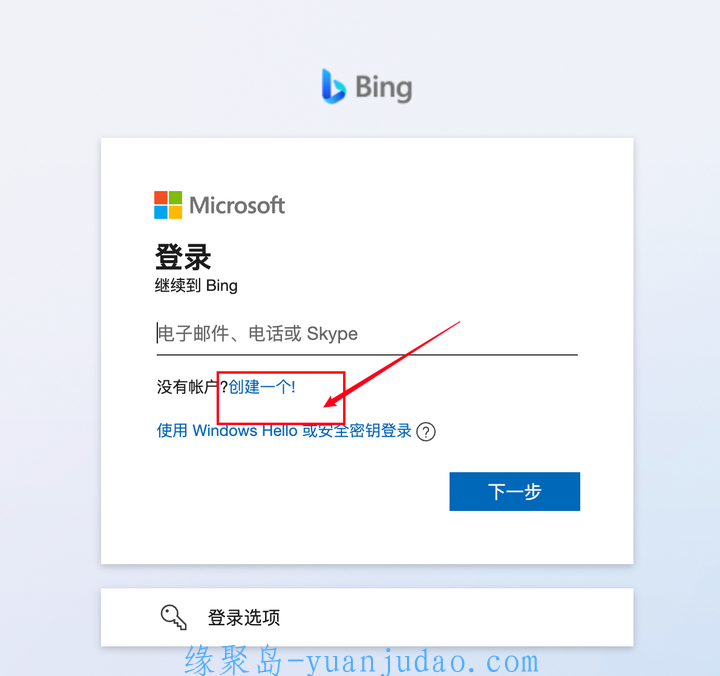720x676 pixels.
Task: Click the 缘聚岛-yuanjudao.com watermark text
Action: [x=362, y=661]
